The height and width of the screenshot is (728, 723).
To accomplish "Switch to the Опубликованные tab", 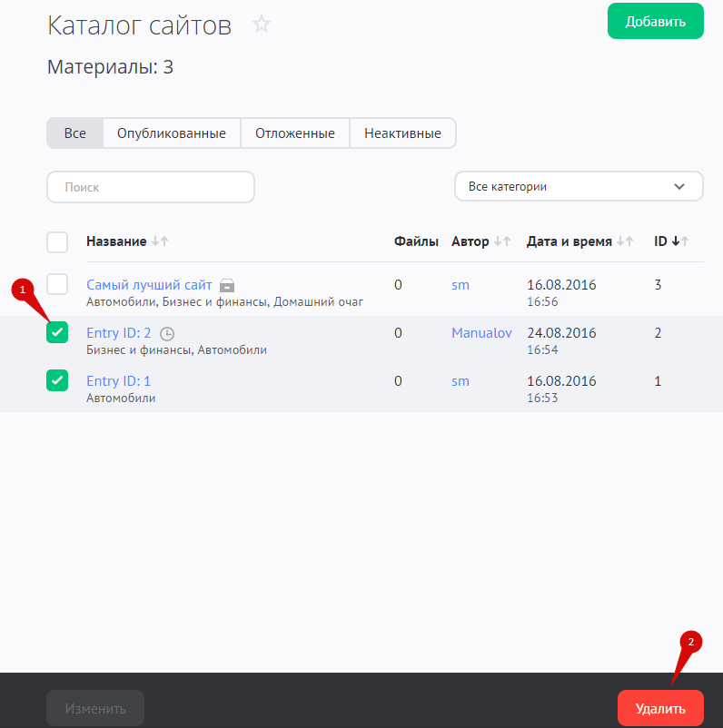I will [x=171, y=133].
